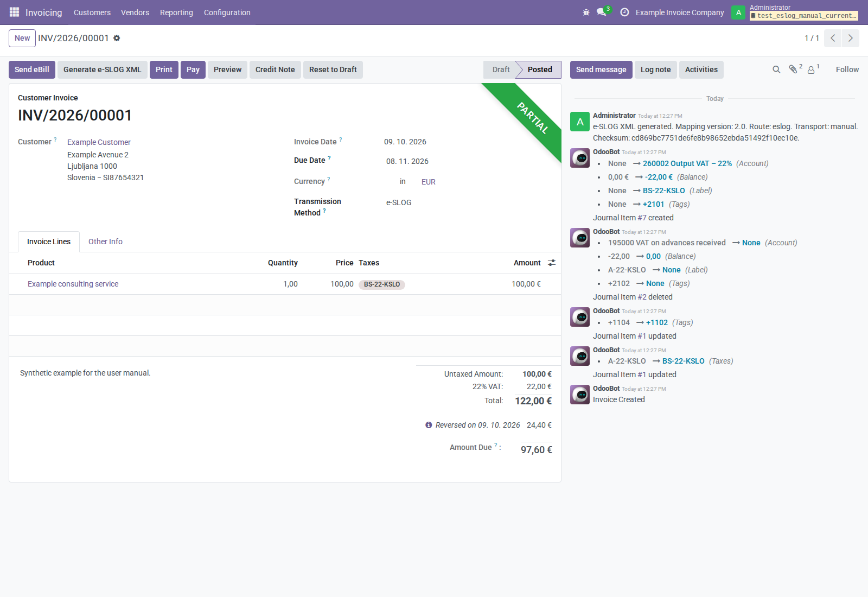Click Reset to Draft button
Screen dimensions: 868x597
pos(333,69)
